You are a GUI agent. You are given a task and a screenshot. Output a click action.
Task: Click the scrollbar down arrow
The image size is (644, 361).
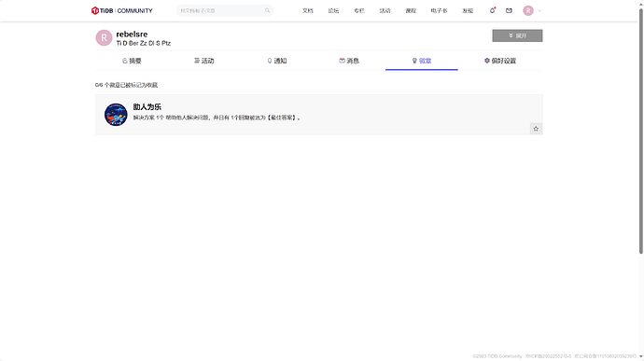point(640,357)
